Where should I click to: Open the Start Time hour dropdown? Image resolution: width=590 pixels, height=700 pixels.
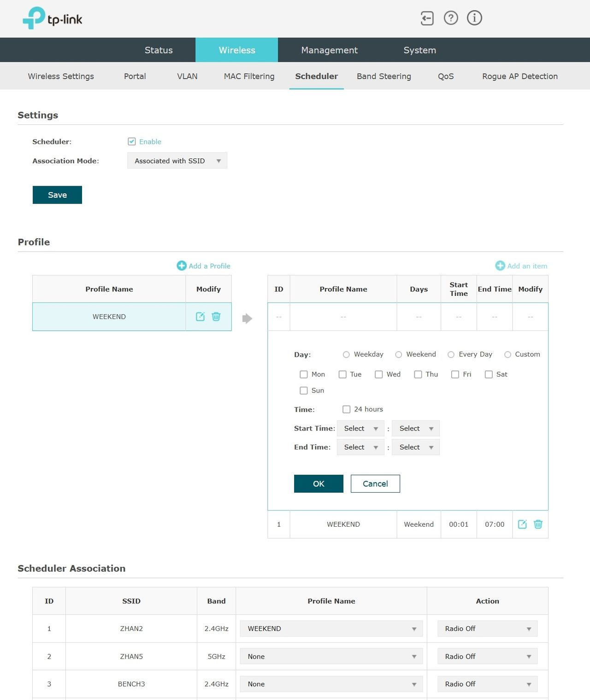360,429
